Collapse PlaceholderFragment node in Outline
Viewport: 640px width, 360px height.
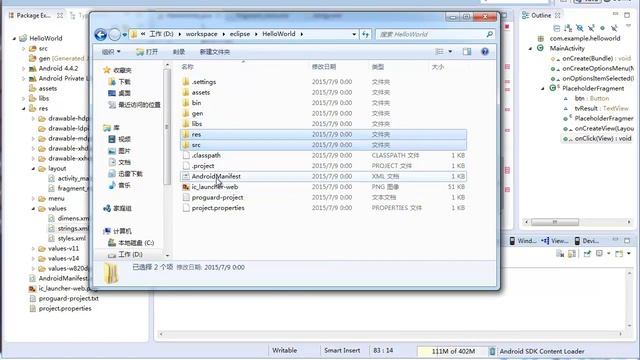click(543, 88)
